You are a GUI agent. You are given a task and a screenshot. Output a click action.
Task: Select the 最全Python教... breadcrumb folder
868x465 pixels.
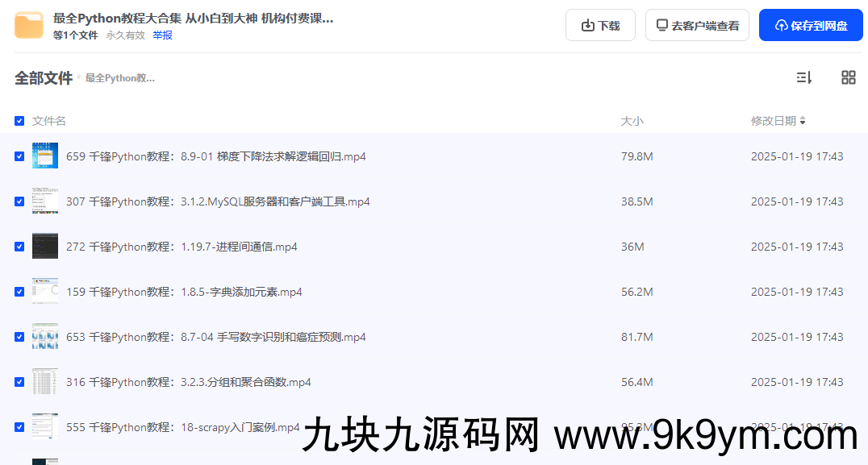pyautogui.click(x=119, y=78)
